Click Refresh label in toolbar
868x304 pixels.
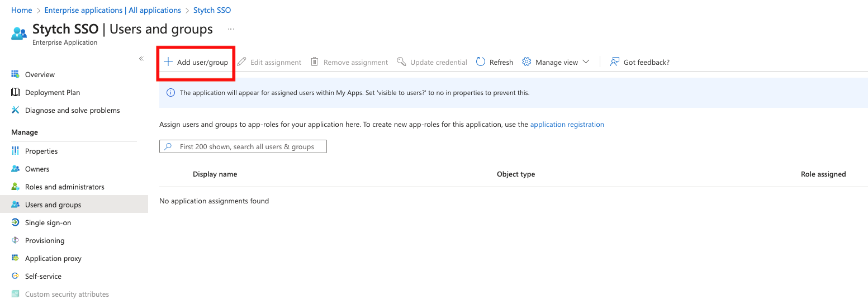tap(501, 62)
